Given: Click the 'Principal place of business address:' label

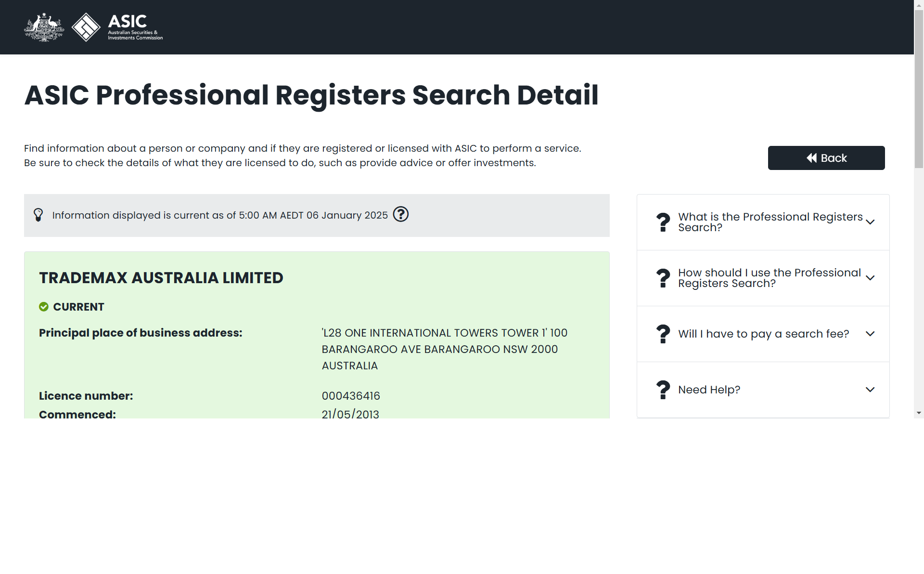Looking at the screenshot, I should point(141,333).
